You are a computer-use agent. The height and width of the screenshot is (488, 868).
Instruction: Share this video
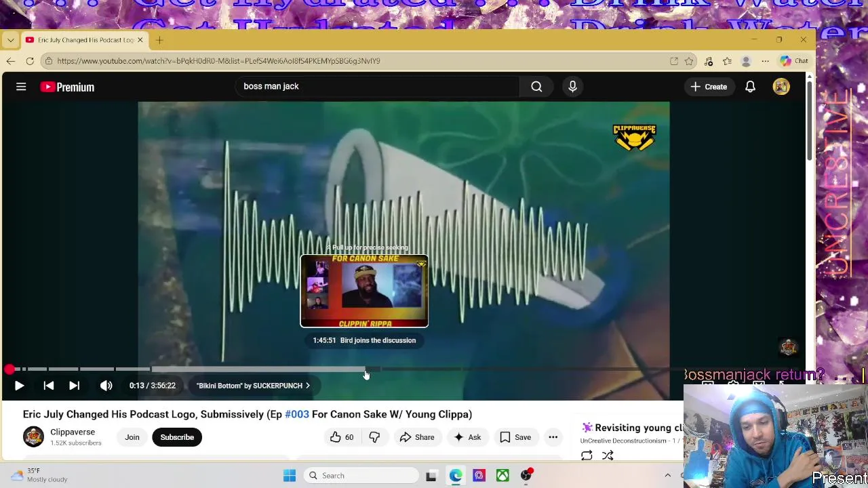416,437
